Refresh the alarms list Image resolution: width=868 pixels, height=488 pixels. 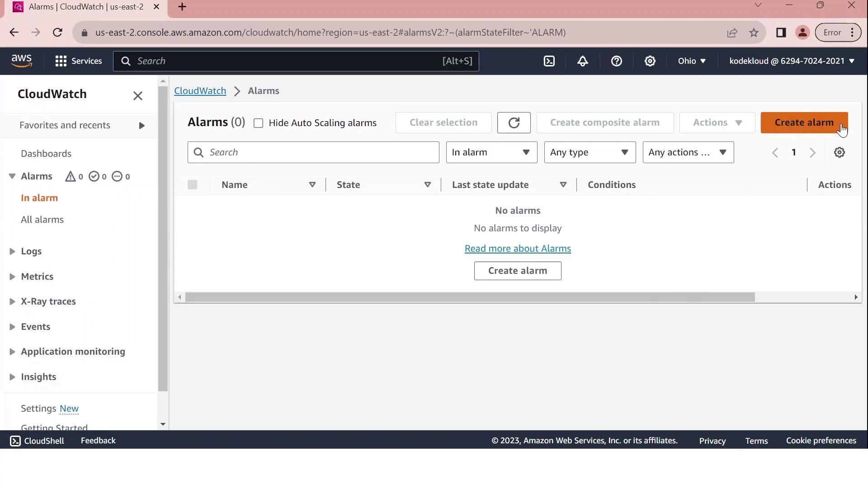[x=514, y=123]
